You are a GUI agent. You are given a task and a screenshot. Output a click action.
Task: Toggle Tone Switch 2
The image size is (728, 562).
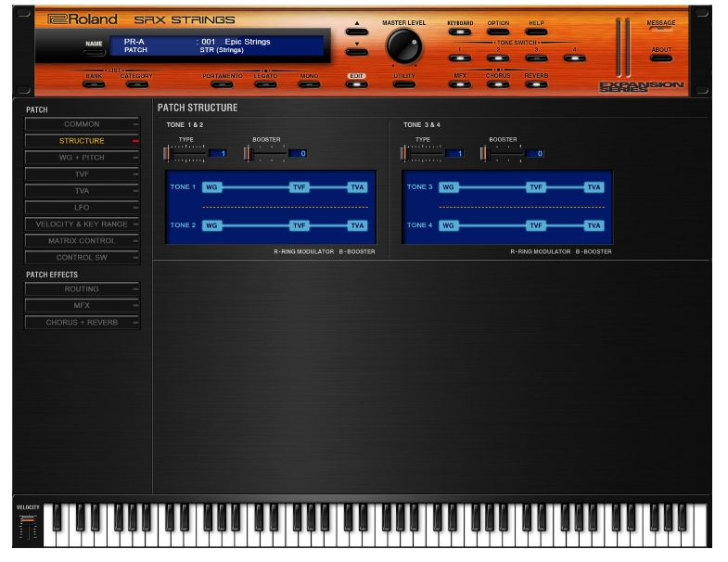[498, 58]
